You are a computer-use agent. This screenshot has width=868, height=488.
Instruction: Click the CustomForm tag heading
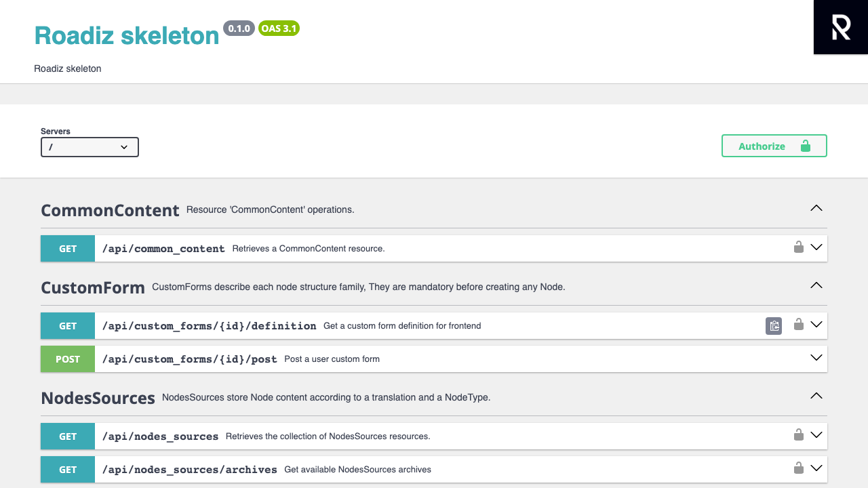[93, 287]
